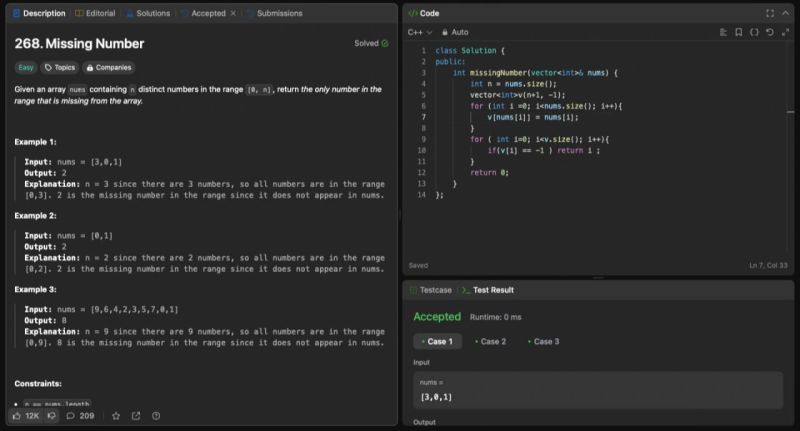Switch to the Editorial tab
800x431 pixels.
pyautogui.click(x=95, y=13)
